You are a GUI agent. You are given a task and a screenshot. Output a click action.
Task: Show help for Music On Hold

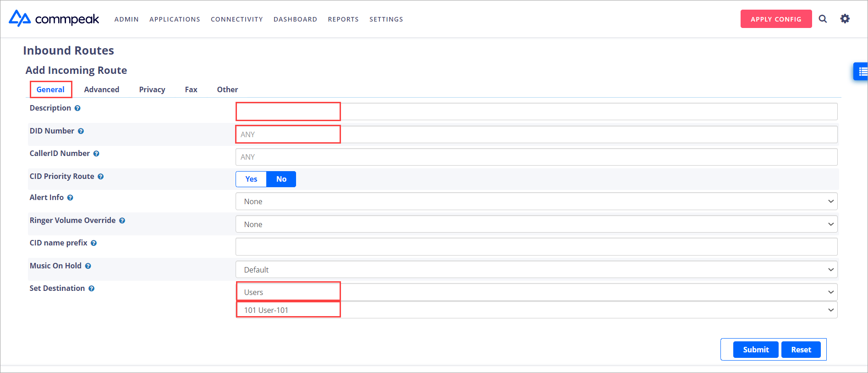[x=88, y=266]
